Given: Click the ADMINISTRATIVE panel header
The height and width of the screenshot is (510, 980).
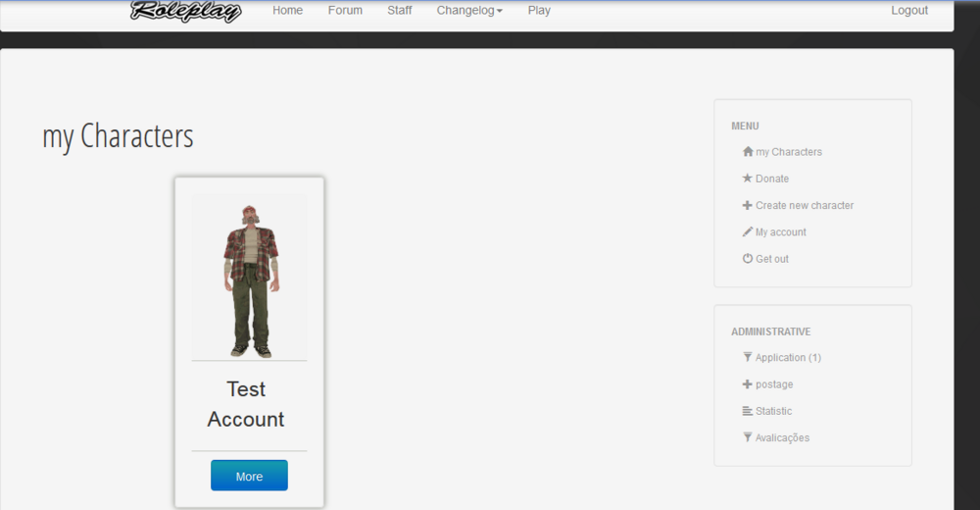Looking at the screenshot, I should pos(770,331).
